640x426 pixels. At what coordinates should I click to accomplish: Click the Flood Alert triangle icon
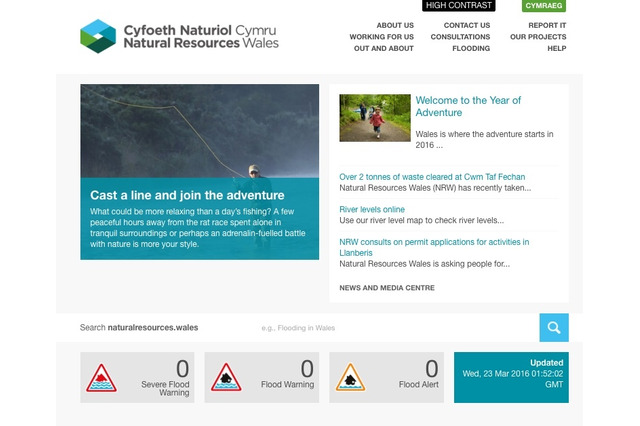pyautogui.click(x=350, y=377)
